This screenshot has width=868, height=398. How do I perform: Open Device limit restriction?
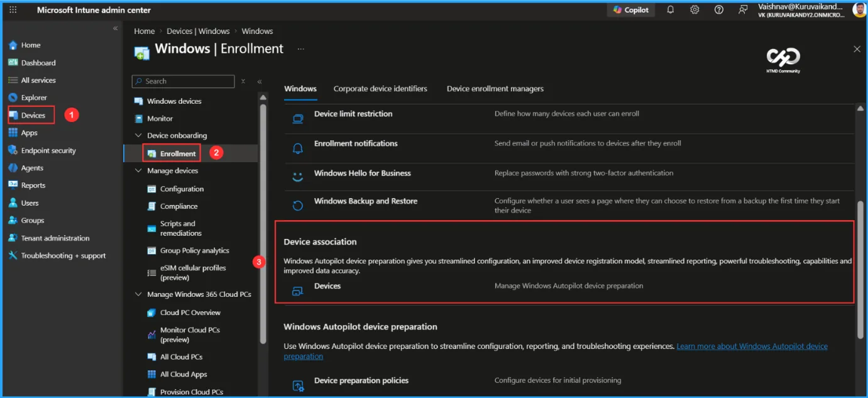(x=353, y=114)
